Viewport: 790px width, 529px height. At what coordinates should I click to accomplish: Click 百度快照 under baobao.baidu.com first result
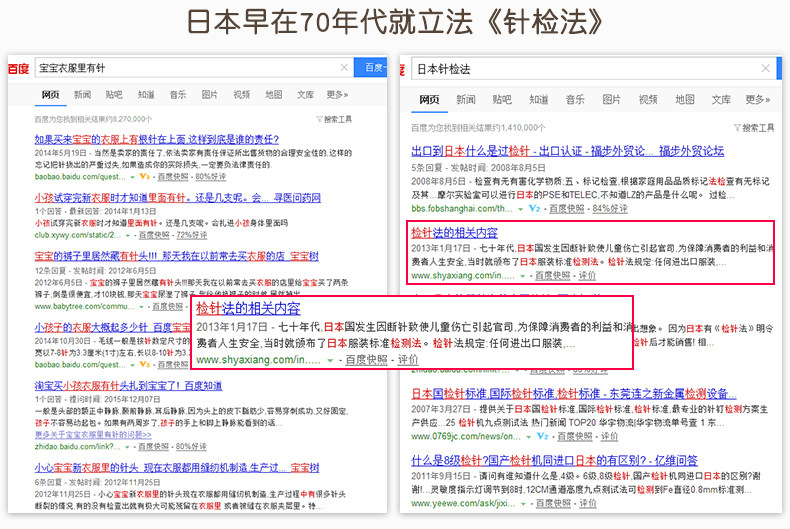[173, 177]
